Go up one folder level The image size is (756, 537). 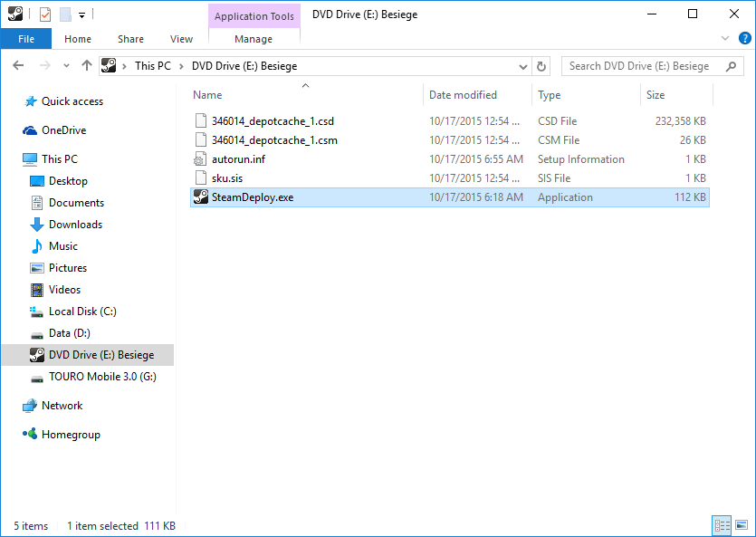click(x=87, y=65)
